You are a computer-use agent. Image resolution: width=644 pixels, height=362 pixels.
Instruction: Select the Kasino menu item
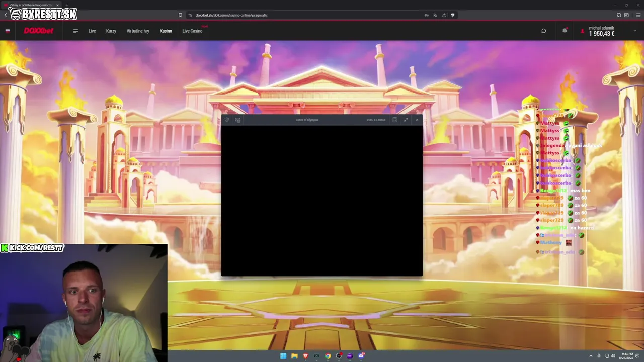(x=166, y=31)
